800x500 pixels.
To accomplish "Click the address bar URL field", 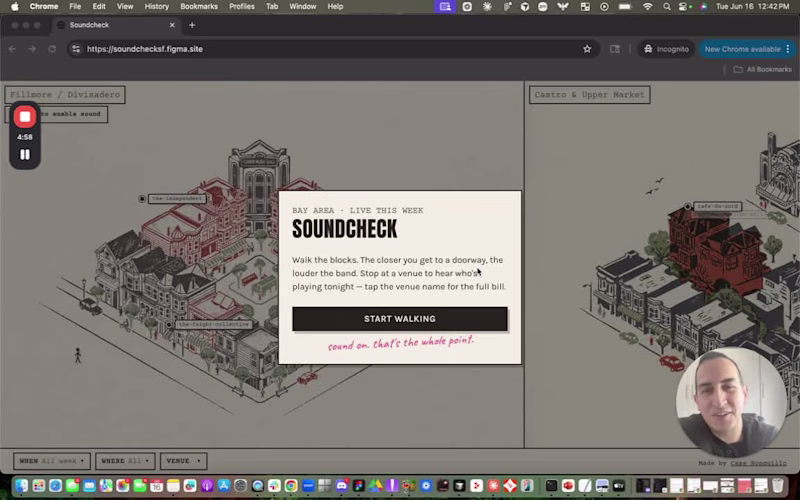I will click(332, 49).
